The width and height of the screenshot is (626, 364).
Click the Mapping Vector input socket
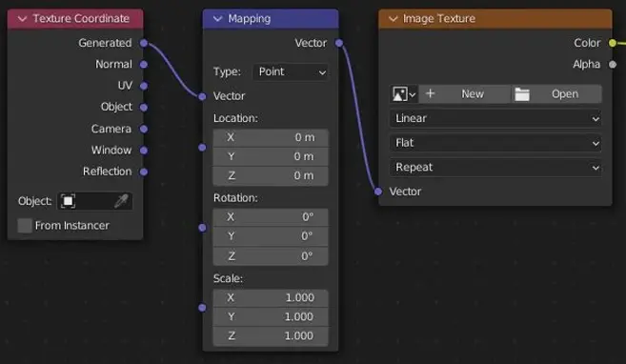[x=202, y=96]
